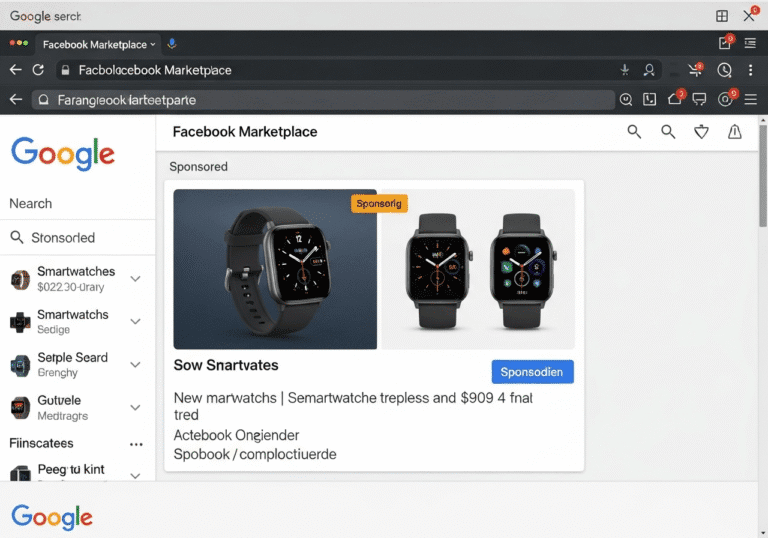Click the blue microphone icon beside the tab
The height and width of the screenshot is (538, 768).
pos(172,44)
